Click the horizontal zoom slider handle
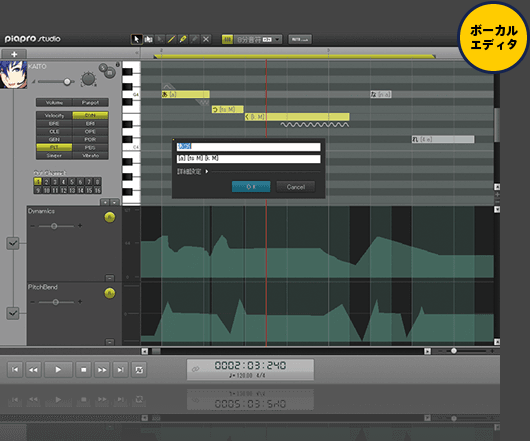The image size is (530, 441). pos(454,351)
